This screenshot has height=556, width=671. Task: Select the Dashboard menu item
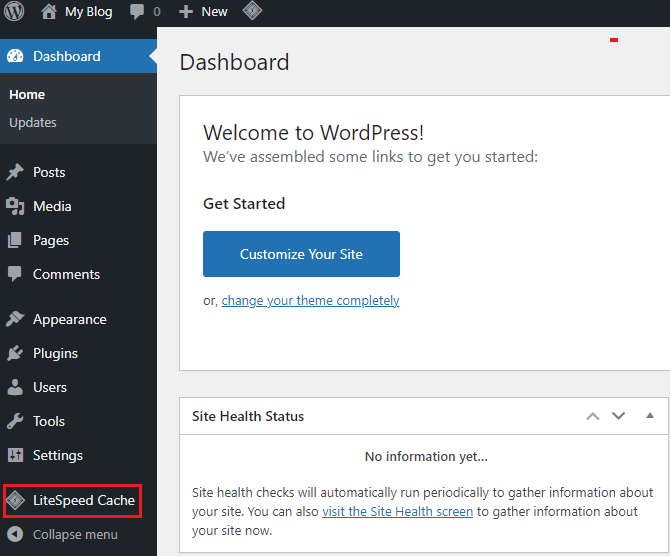78,56
